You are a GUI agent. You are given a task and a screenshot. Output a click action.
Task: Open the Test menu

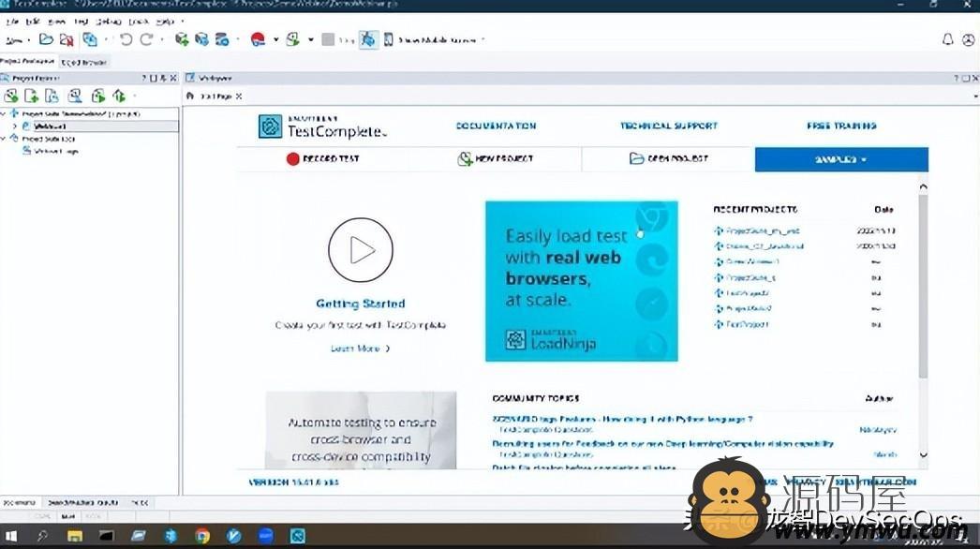coord(82,22)
